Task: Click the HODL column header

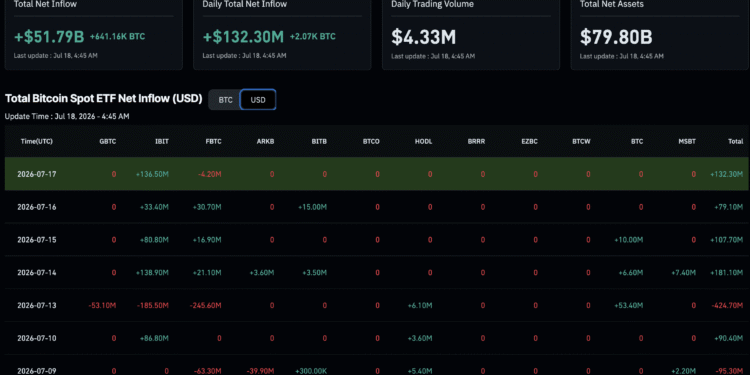Action: click(x=424, y=142)
